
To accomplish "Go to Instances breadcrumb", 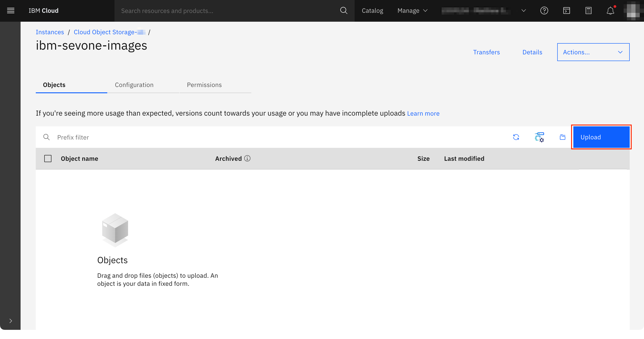I will (x=50, y=32).
